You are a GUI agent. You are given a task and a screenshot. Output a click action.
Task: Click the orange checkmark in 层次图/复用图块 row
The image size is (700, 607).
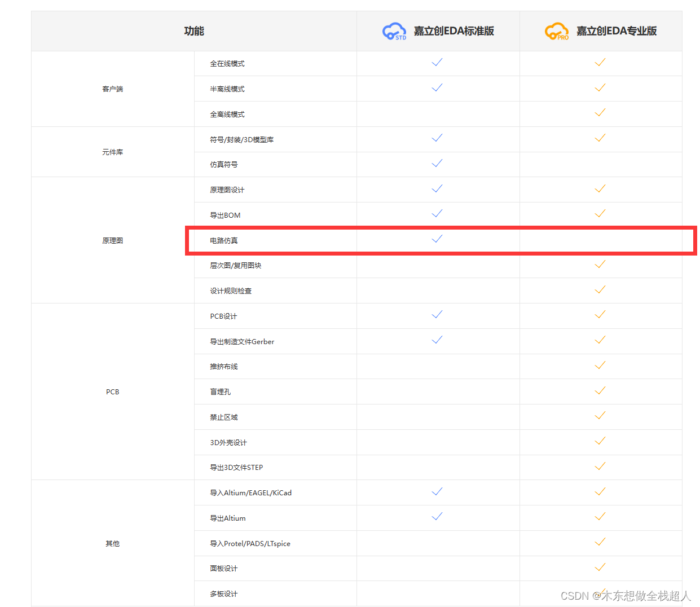click(x=600, y=264)
